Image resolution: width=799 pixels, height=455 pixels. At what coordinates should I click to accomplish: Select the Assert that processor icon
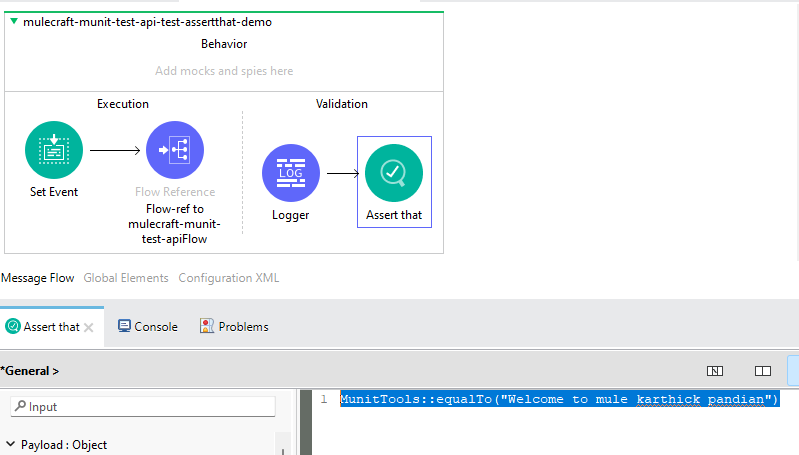(x=394, y=174)
